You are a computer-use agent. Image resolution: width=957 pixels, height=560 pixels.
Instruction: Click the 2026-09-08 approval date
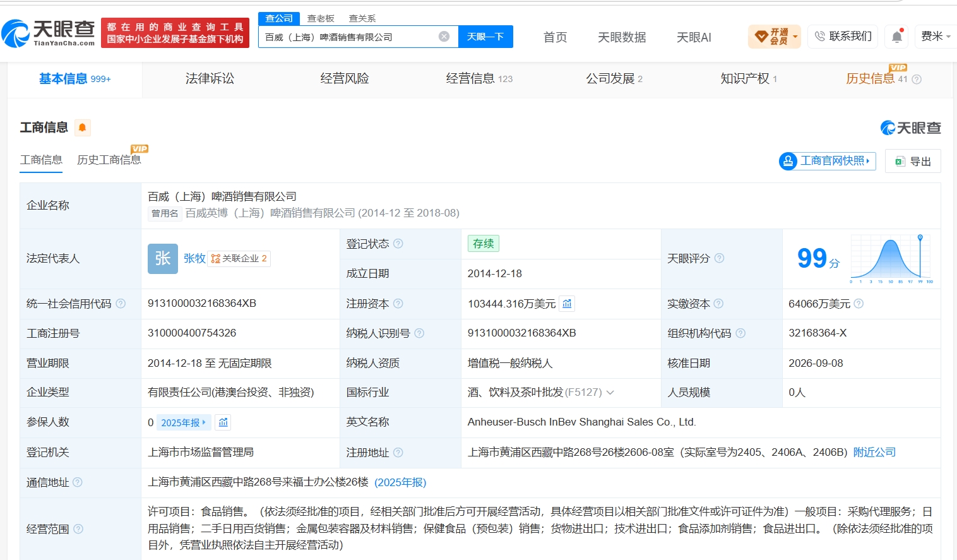pos(816,363)
